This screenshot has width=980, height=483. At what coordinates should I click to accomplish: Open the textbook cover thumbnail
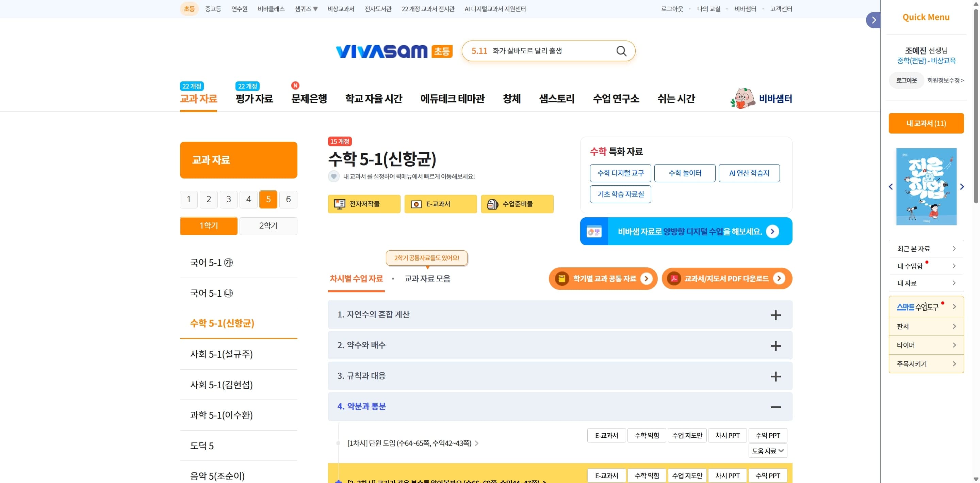(x=926, y=187)
